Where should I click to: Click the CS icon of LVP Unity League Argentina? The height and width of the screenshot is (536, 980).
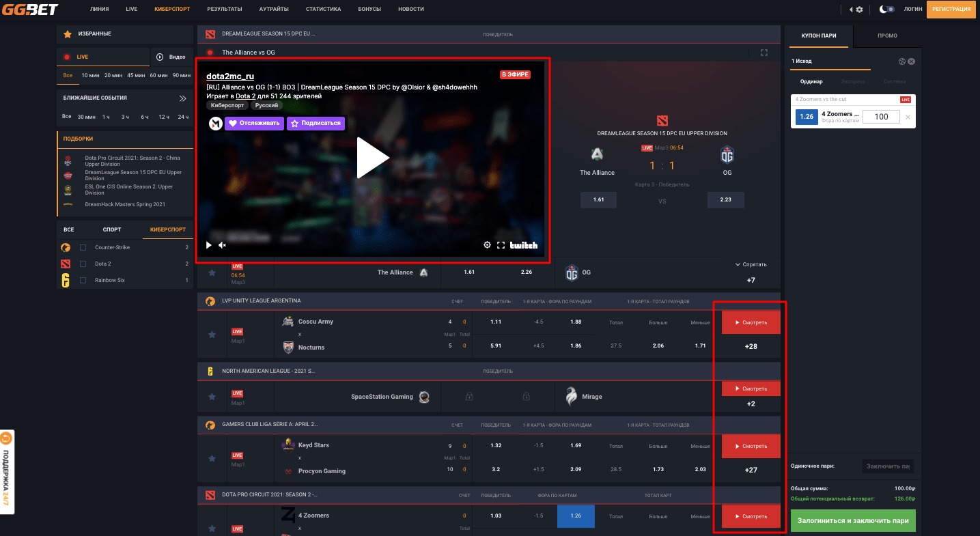pos(210,300)
